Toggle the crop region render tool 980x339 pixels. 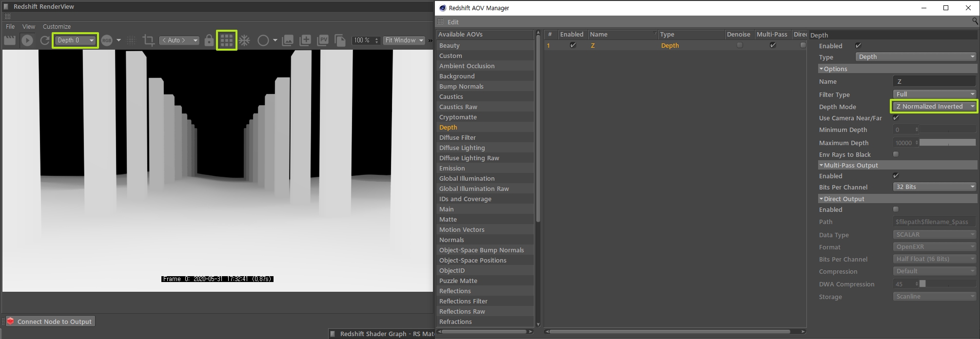(149, 40)
